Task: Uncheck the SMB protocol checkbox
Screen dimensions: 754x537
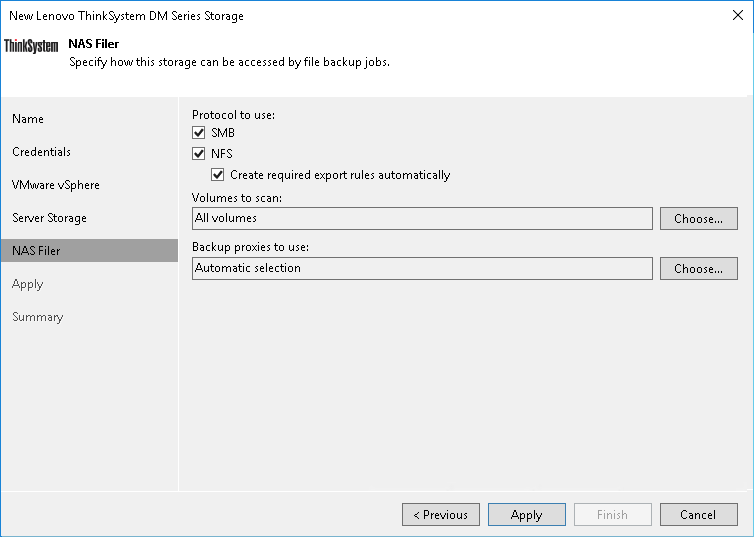Action: coord(199,133)
